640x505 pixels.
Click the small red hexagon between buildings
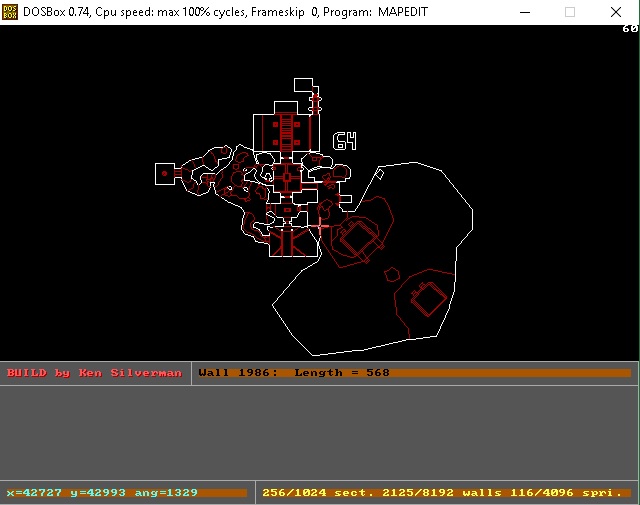tap(393, 272)
